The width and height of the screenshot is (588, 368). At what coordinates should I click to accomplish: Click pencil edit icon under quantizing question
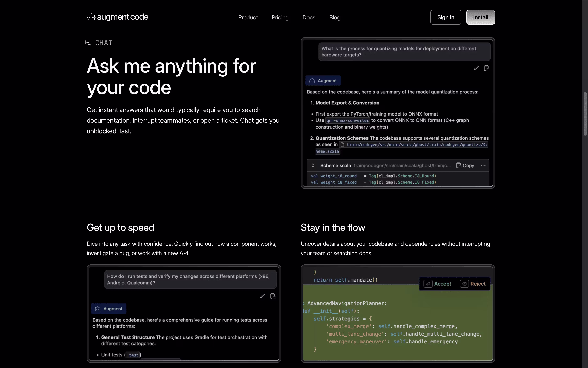coord(476,68)
